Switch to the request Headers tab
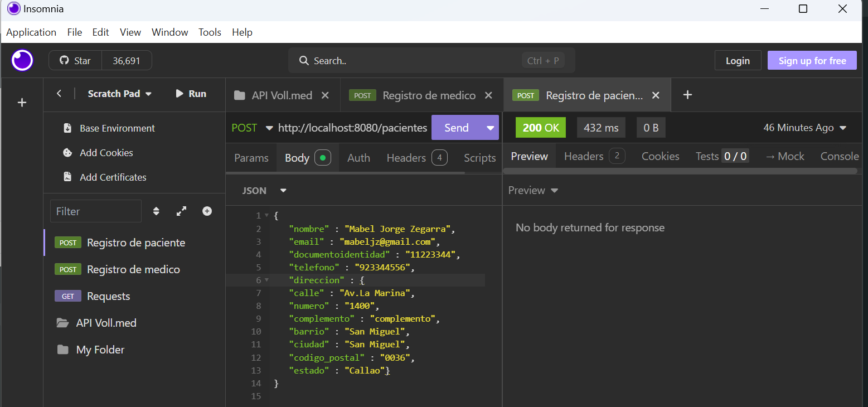This screenshot has height=407, width=868. pyautogui.click(x=416, y=158)
